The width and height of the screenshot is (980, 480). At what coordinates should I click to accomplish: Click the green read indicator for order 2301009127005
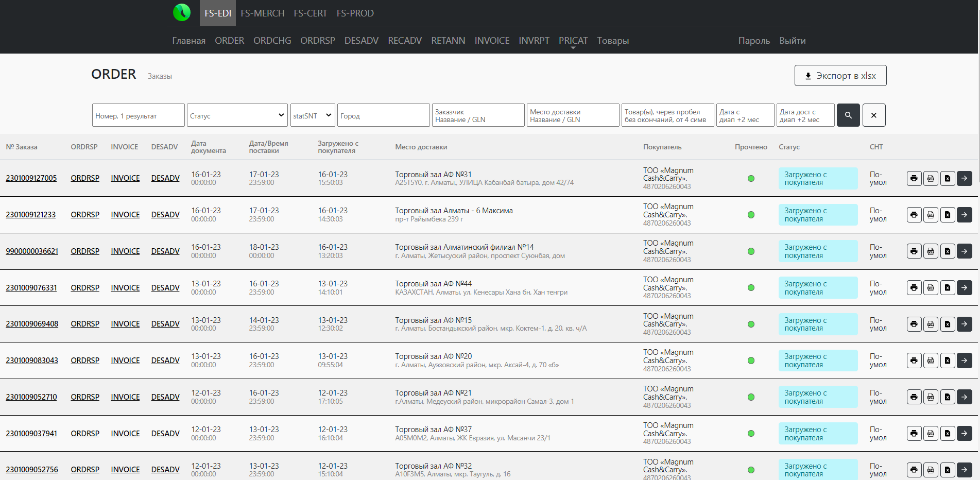pyautogui.click(x=750, y=178)
